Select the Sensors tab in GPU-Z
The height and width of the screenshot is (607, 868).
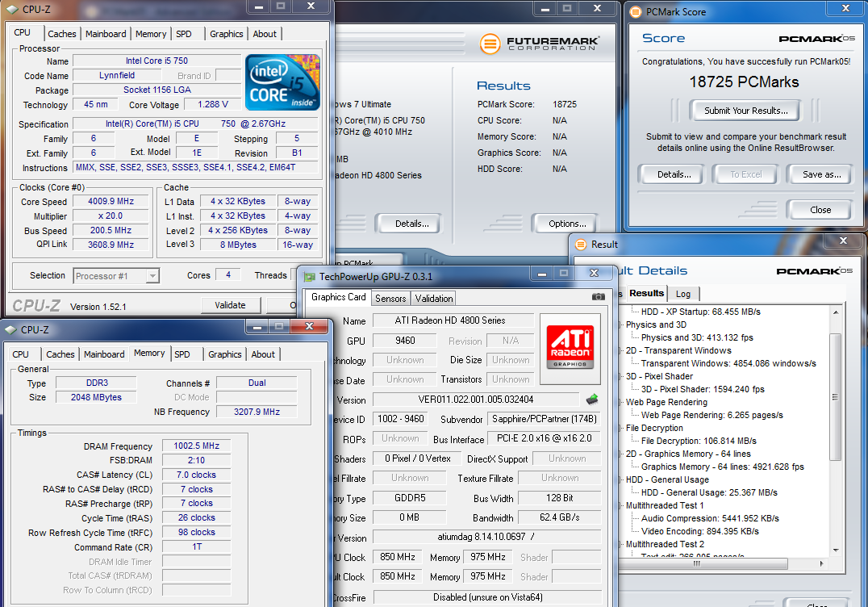pos(390,299)
